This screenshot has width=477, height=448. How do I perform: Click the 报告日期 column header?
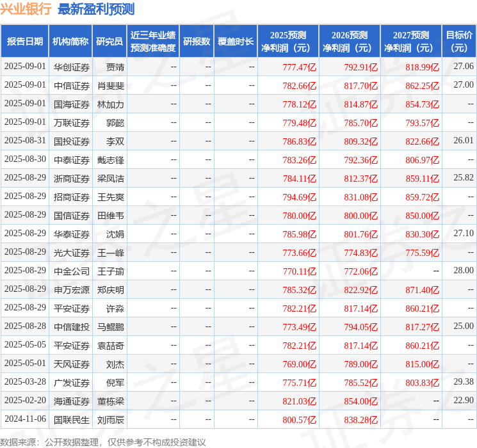click(x=24, y=42)
